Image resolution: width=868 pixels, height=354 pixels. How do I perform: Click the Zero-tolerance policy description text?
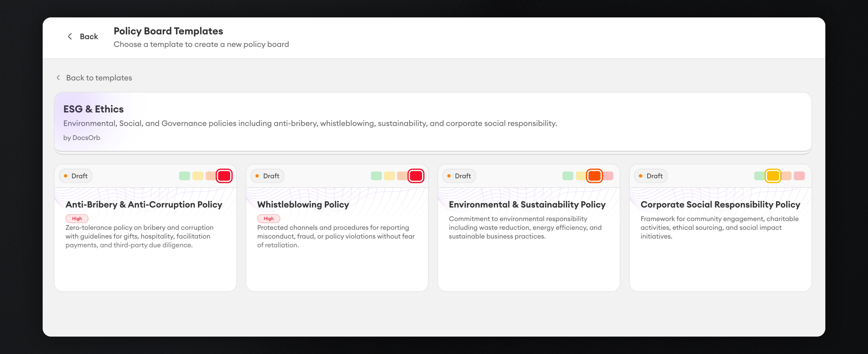pyautogui.click(x=139, y=236)
